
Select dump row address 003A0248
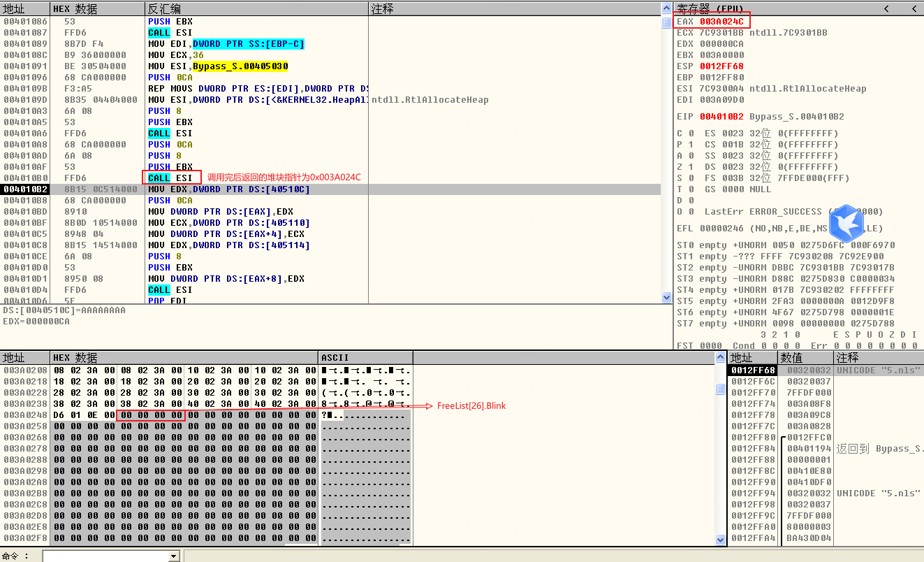pyautogui.click(x=25, y=415)
